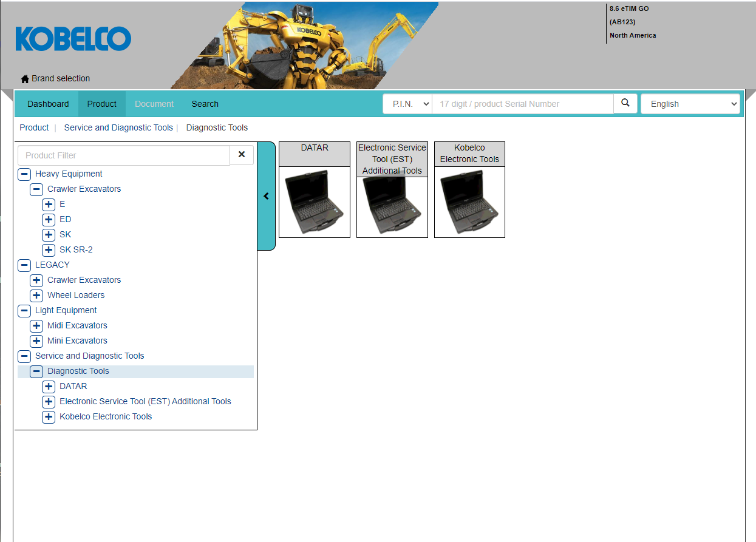
Task: Open the DATAR laptop thumbnail
Action: click(315, 202)
